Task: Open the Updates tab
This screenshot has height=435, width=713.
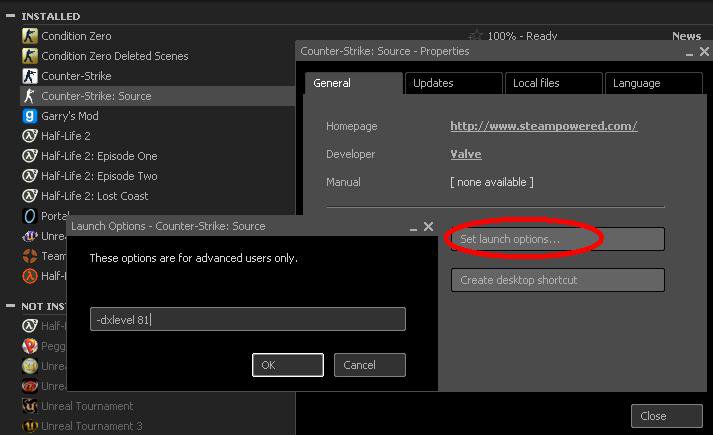Action: coord(453,83)
